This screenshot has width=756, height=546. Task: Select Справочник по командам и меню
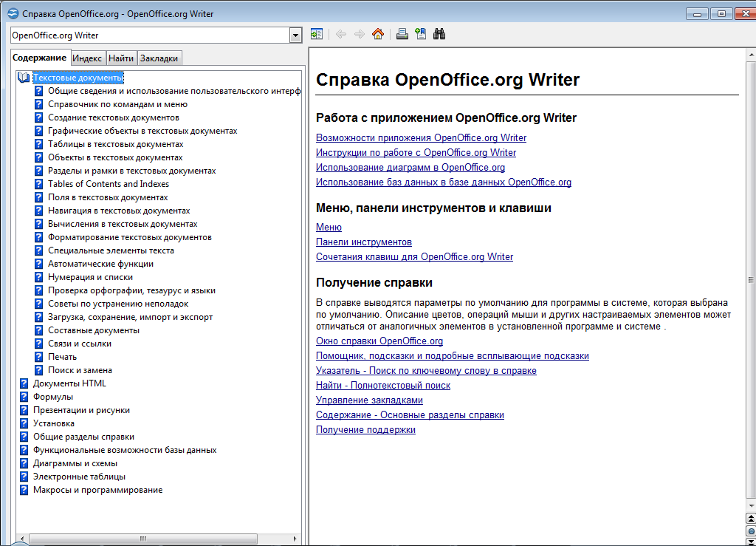117,104
